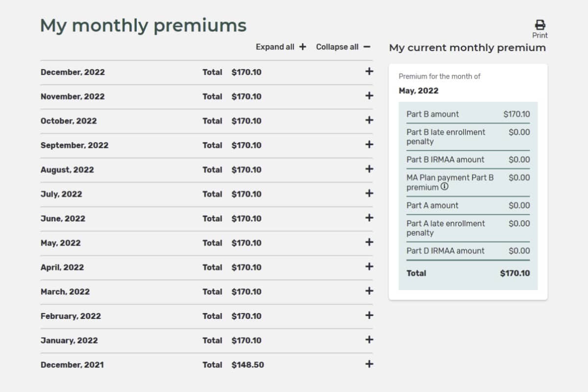Screen dimensions: 588x392
Task: Expand the December, 2021 premium details
Action: pyautogui.click(x=368, y=364)
